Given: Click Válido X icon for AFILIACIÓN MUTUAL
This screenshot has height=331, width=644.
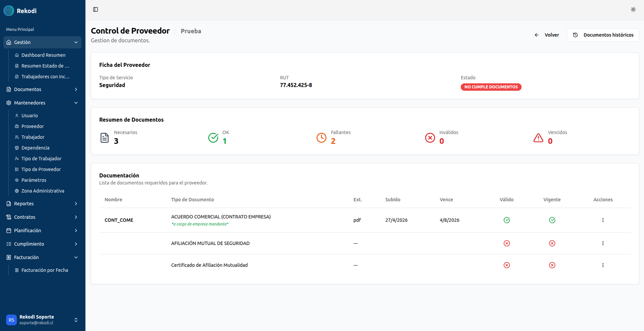Looking at the screenshot, I should tap(507, 243).
